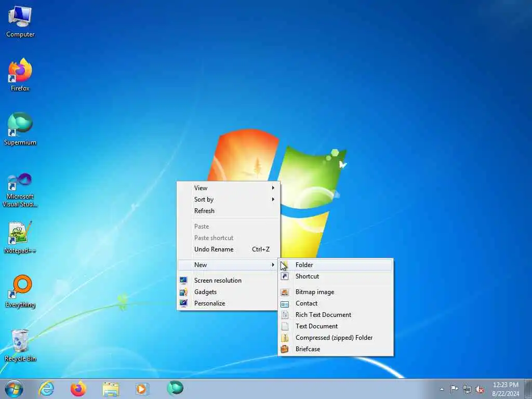
Task: Launch Supermium from the taskbar
Action: [x=175, y=388]
